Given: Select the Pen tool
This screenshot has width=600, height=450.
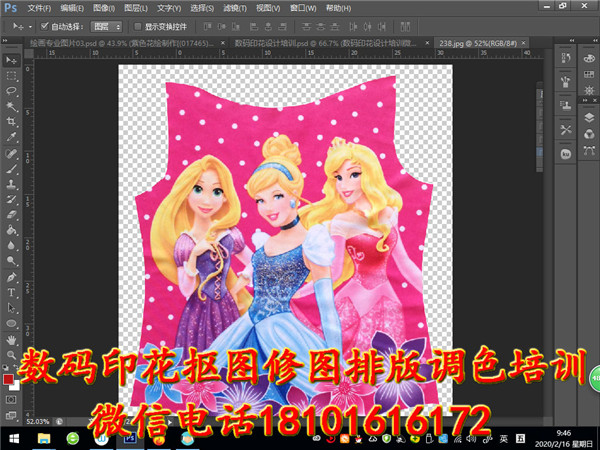Looking at the screenshot, I should click(10, 277).
